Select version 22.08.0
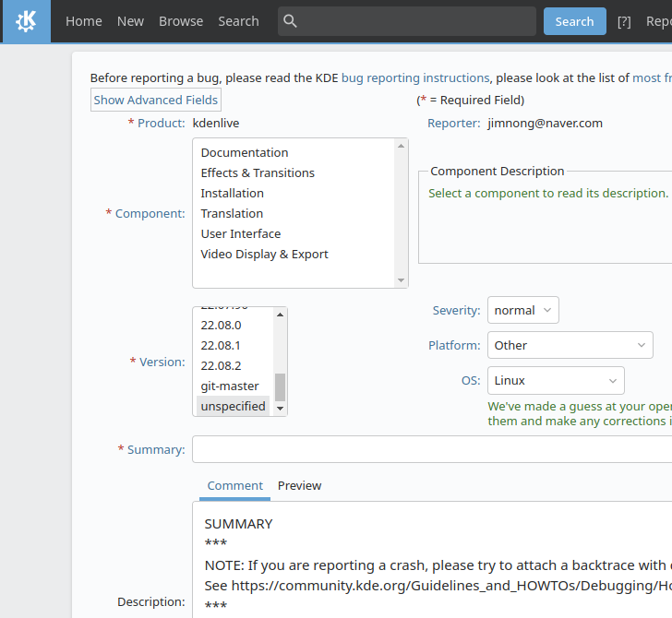This screenshot has height=618, width=672. click(x=234, y=326)
